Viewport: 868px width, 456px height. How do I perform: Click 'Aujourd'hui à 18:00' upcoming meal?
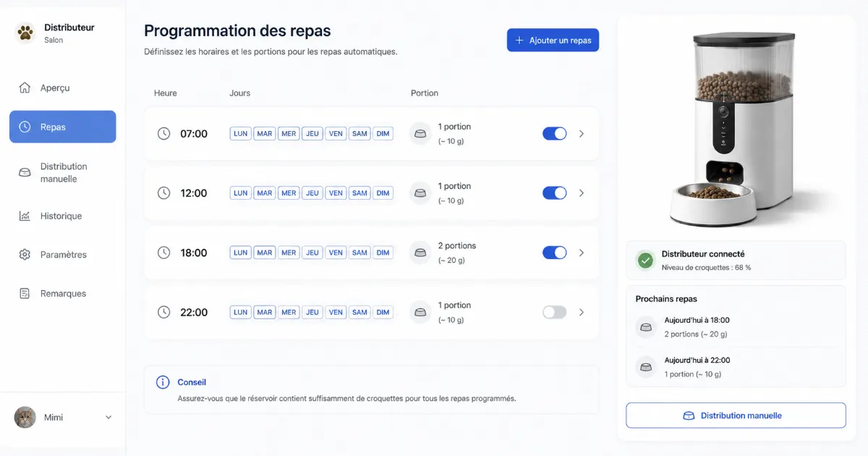(697, 320)
